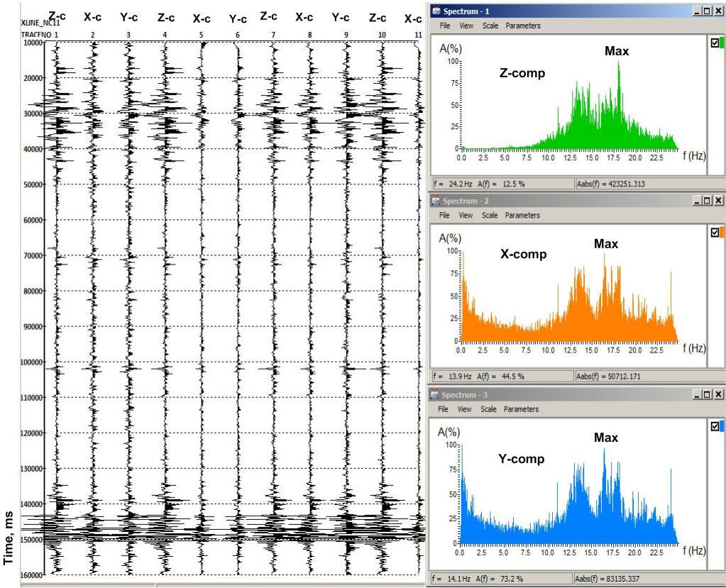
Task: Open the Scale menu in Spectrum - 1
Action: pos(489,26)
